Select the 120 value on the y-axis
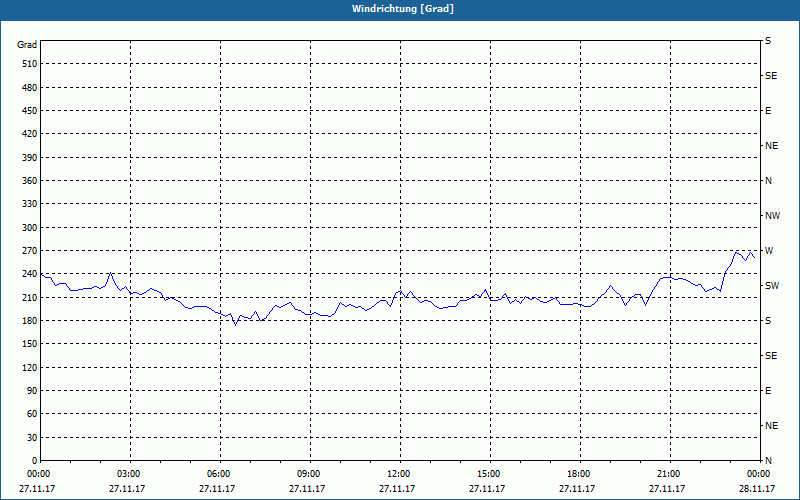The image size is (800, 500). pyautogui.click(x=30, y=367)
